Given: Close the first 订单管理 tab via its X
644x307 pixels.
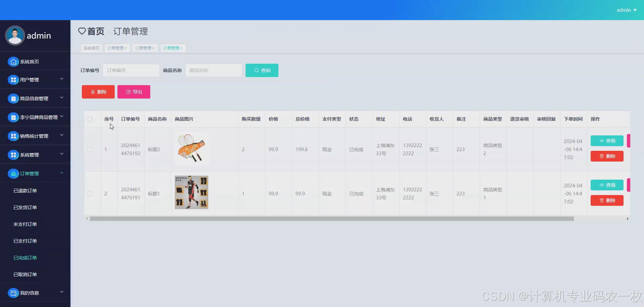Looking at the screenshot, I should (x=125, y=48).
